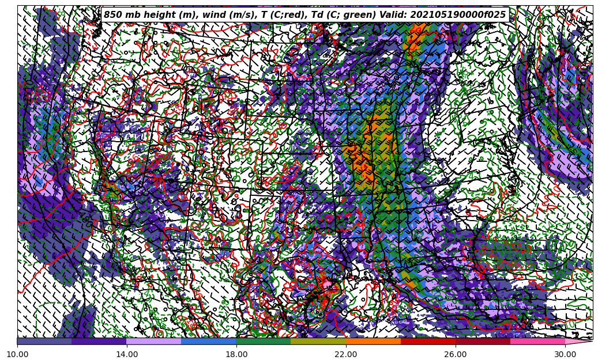Pick the hot pink 28–30 colorbar segment
The height and width of the screenshot is (364, 598).
(x=537, y=341)
